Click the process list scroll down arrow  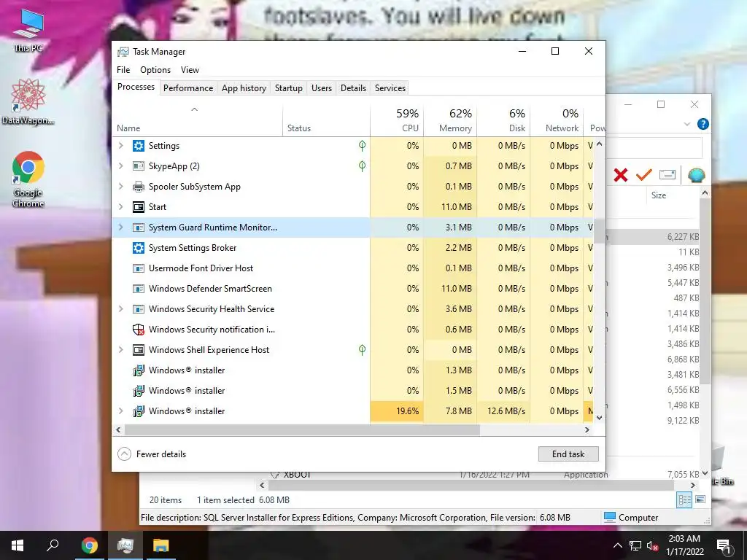600,418
